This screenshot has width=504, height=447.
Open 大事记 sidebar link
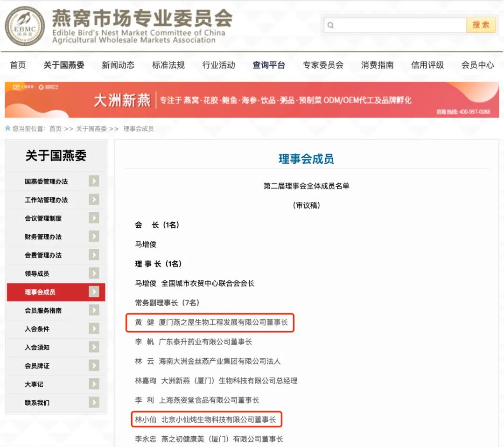(x=34, y=384)
